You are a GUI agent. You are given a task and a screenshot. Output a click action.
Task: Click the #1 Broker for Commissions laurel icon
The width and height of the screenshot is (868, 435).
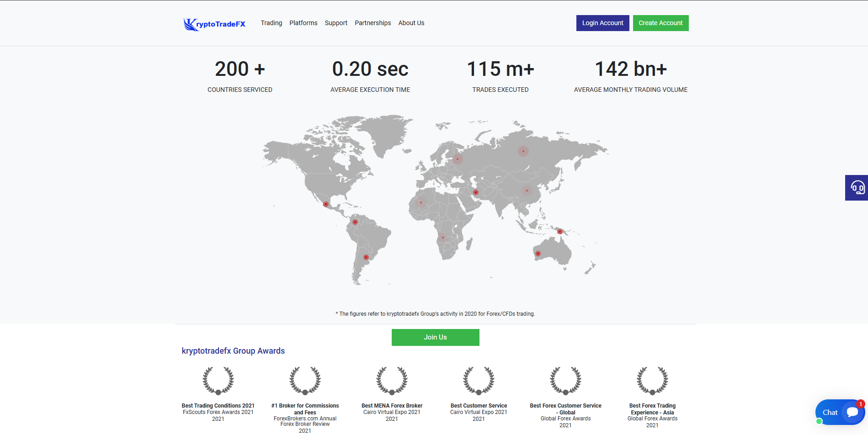pyautogui.click(x=305, y=381)
